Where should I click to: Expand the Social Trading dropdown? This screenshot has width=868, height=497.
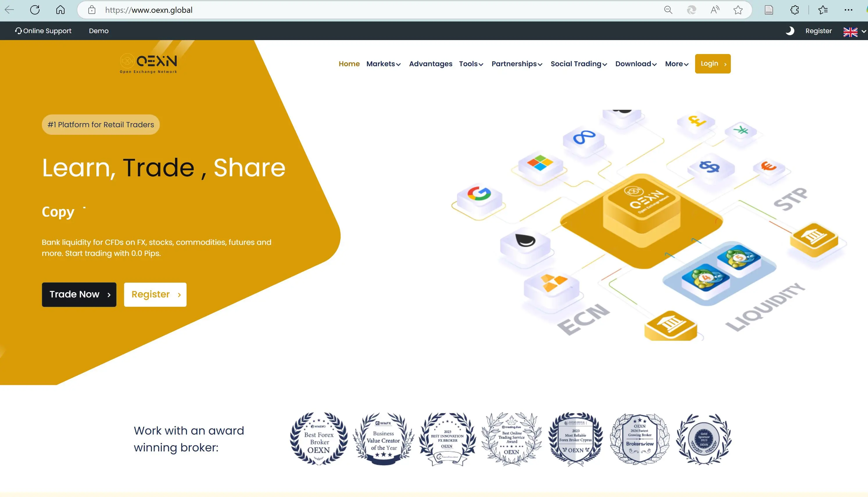click(579, 64)
